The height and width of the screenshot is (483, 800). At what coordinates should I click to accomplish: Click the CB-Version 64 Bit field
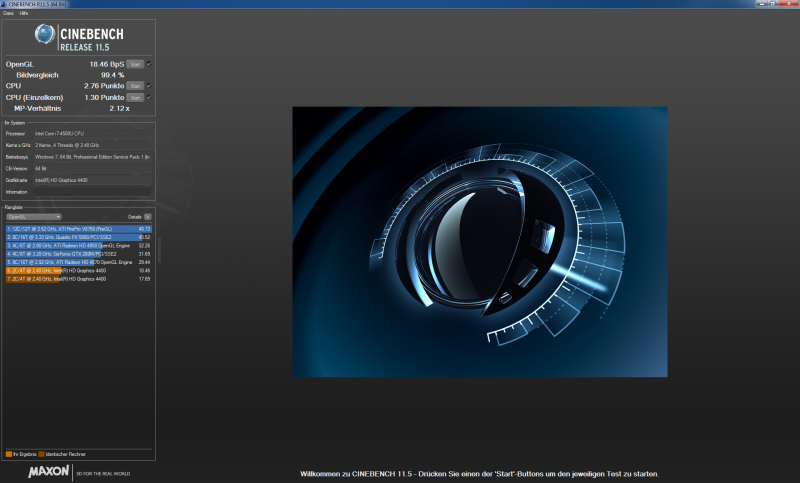click(x=92, y=168)
